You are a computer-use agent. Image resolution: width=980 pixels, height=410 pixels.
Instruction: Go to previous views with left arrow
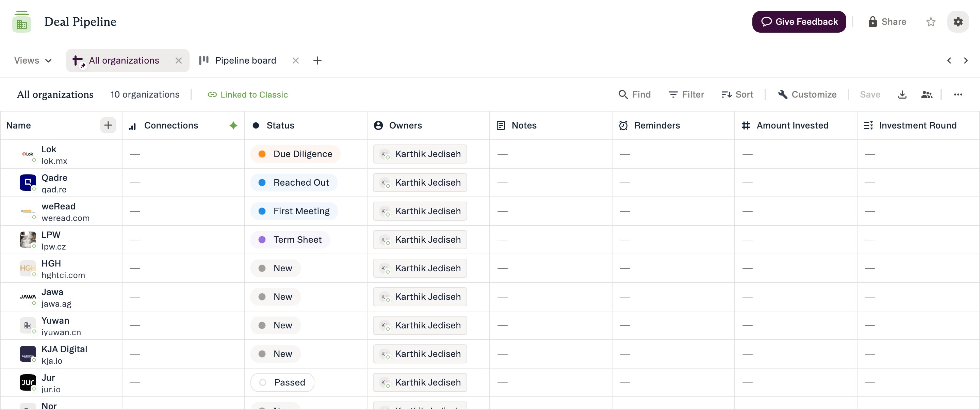949,61
